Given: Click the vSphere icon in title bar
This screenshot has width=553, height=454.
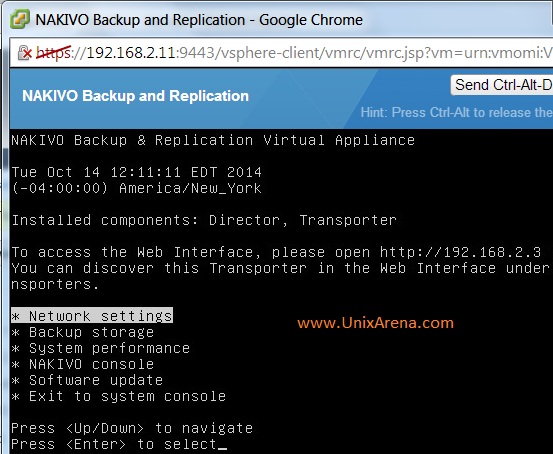Looking at the screenshot, I should pos(20,19).
